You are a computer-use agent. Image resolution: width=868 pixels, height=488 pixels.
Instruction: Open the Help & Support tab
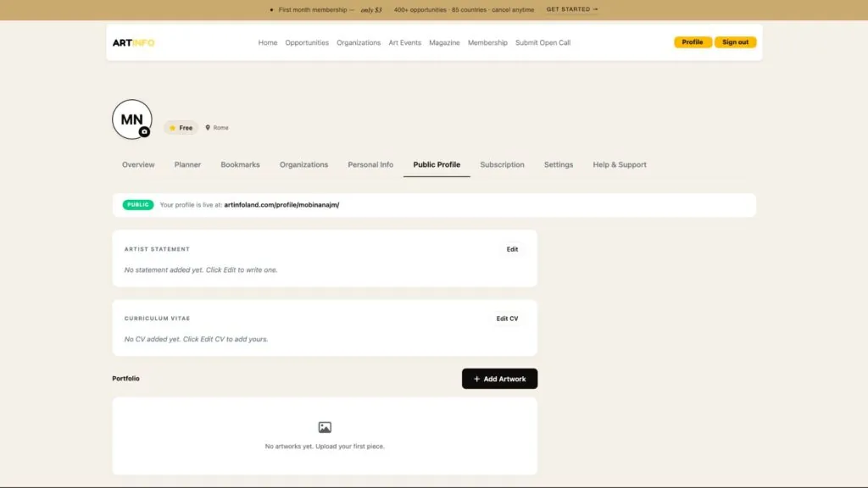pyautogui.click(x=620, y=165)
